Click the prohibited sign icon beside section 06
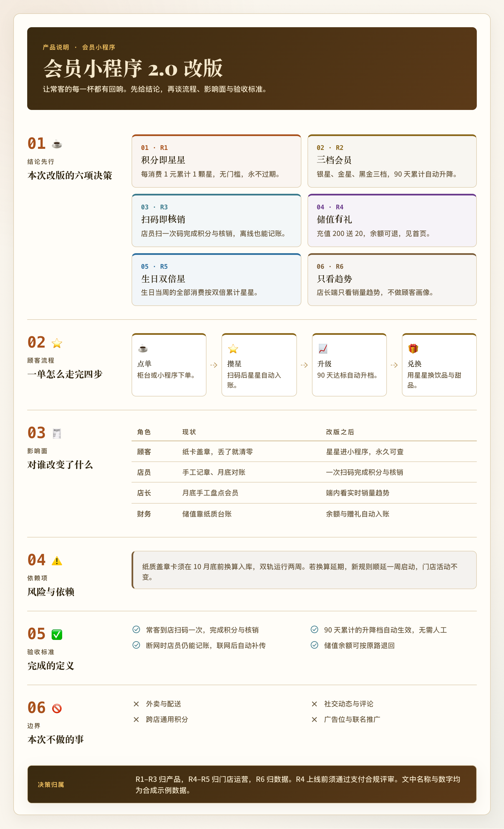Image resolution: width=504 pixels, height=829 pixels. point(57,709)
